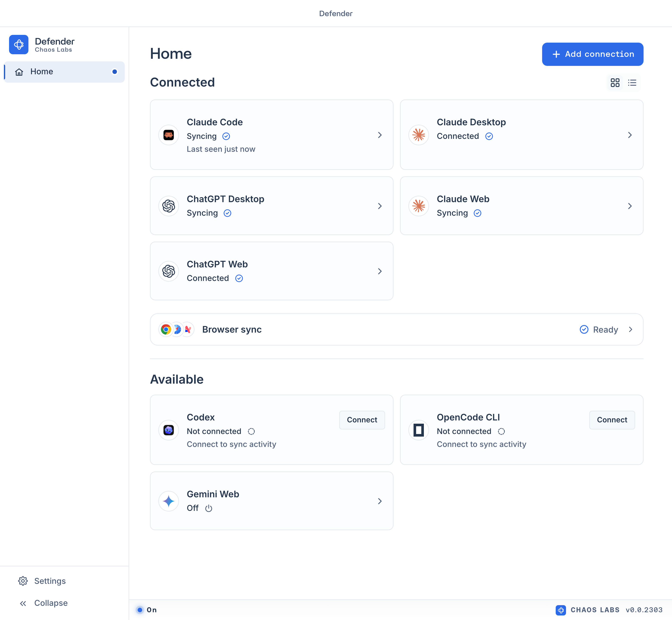Click the Ready checkmark status icon
Screen dimensions: 672x620
point(584,329)
